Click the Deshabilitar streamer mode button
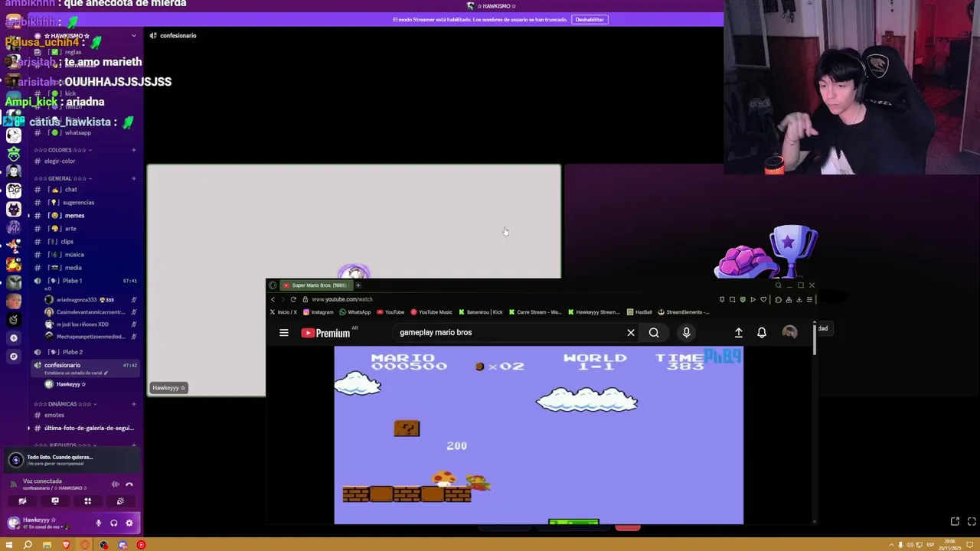Screen dimensions: 980x551 click(x=590, y=20)
